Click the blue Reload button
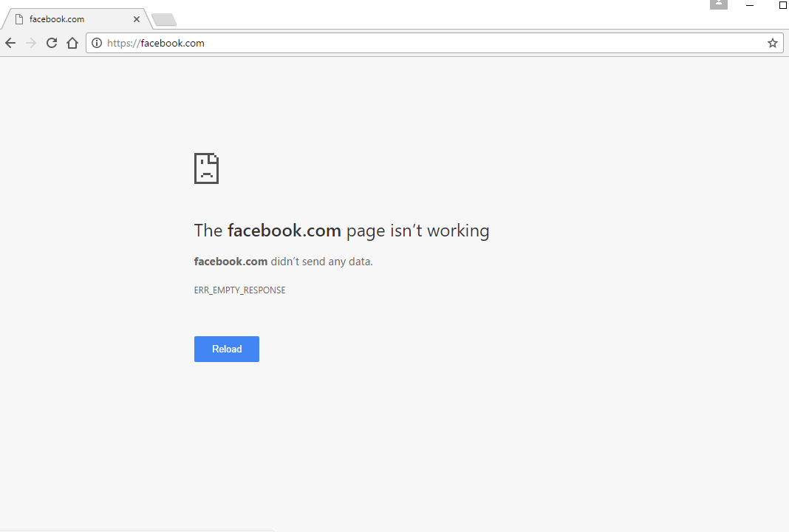The image size is (789, 532). tap(227, 349)
